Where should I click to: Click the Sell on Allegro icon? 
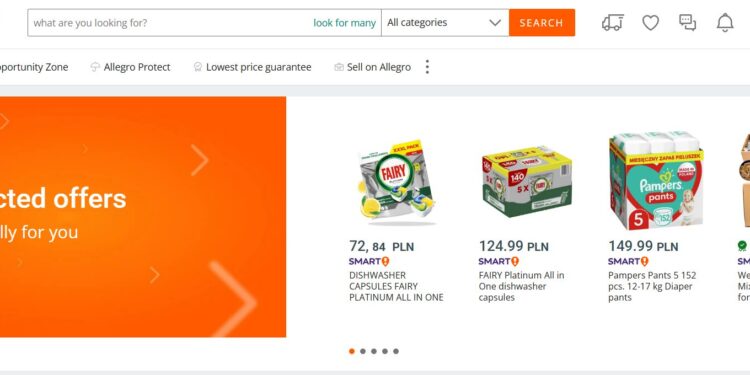[339, 67]
